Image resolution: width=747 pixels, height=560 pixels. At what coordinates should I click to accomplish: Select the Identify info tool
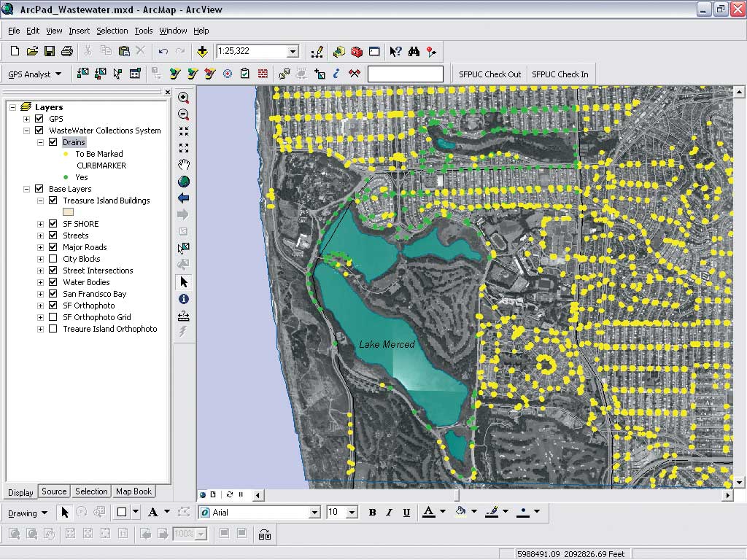[x=183, y=299]
